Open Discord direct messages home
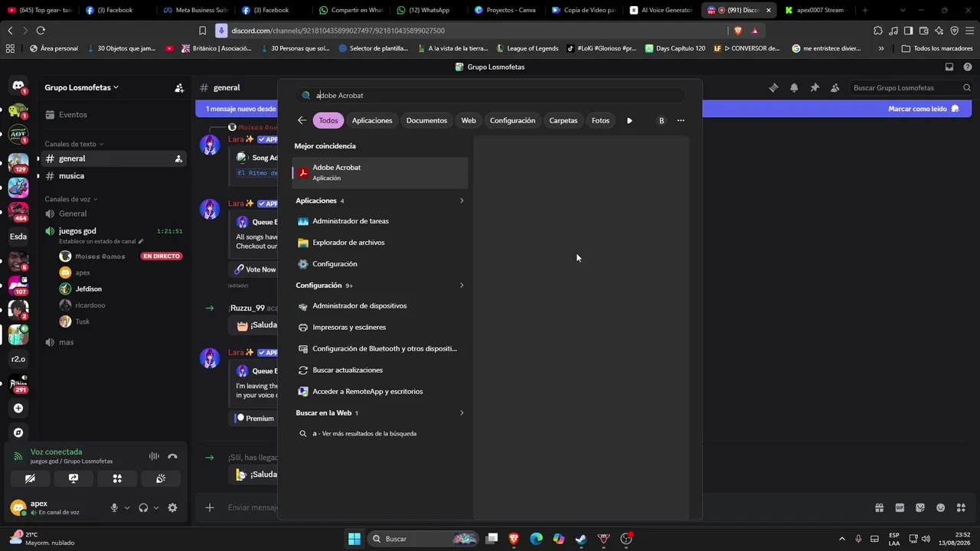980x551 pixels. click(18, 86)
